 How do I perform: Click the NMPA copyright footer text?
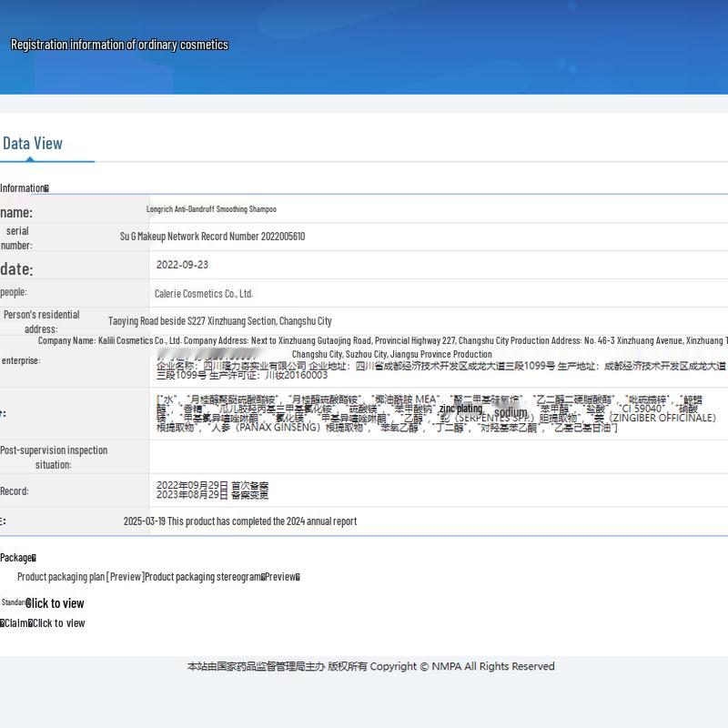click(x=370, y=666)
